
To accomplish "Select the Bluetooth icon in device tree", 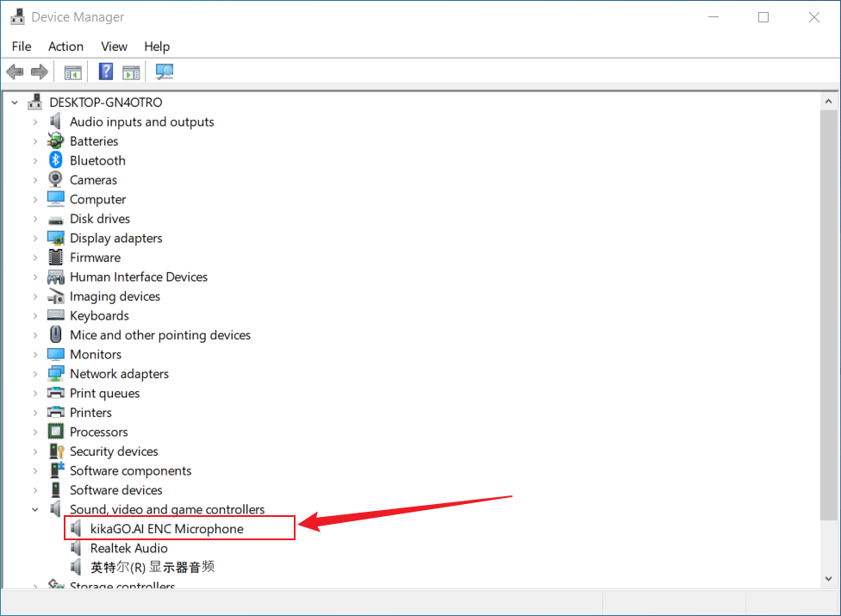I will coord(56,160).
